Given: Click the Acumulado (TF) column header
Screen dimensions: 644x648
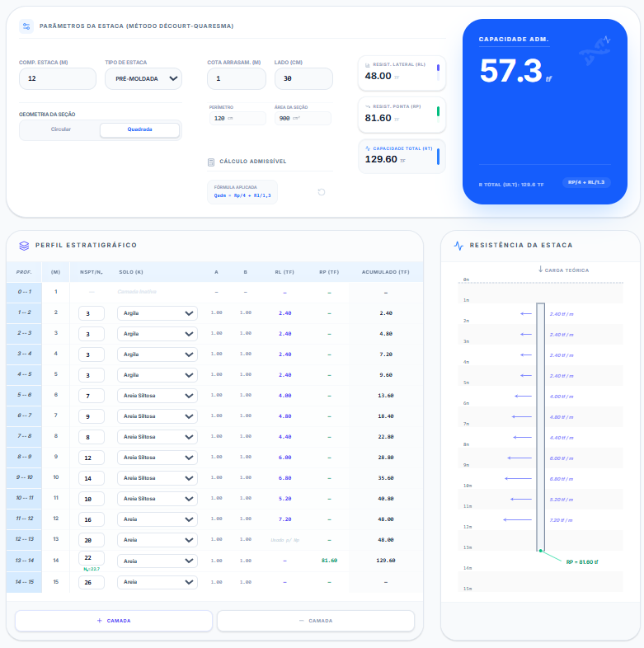Looking at the screenshot, I should tap(385, 272).
